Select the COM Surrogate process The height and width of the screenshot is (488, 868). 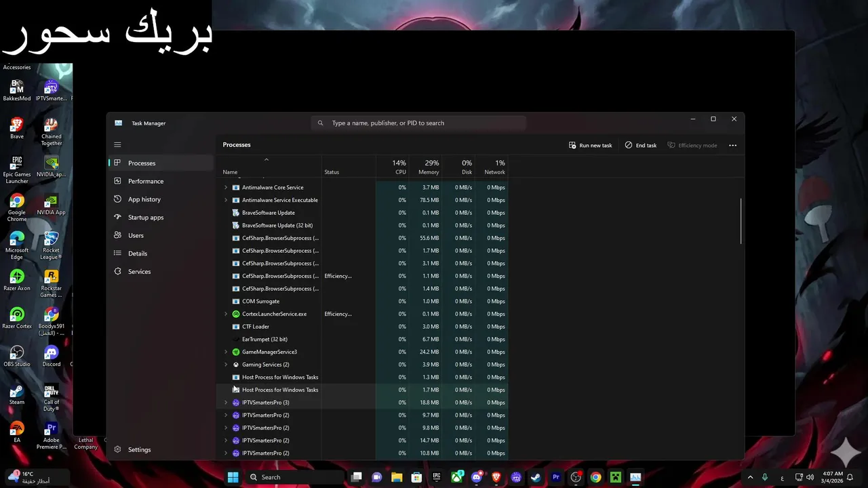pyautogui.click(x=363, y=301)
